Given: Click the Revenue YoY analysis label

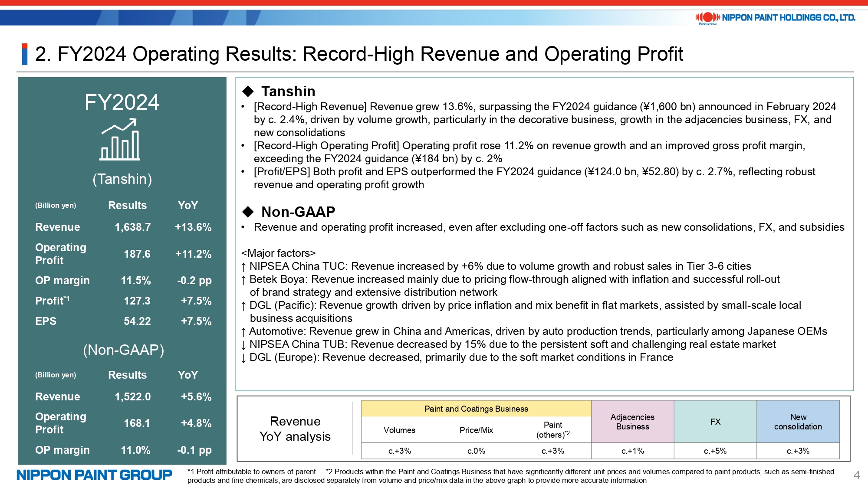Looking at the screenshot, I should point(295,429).
